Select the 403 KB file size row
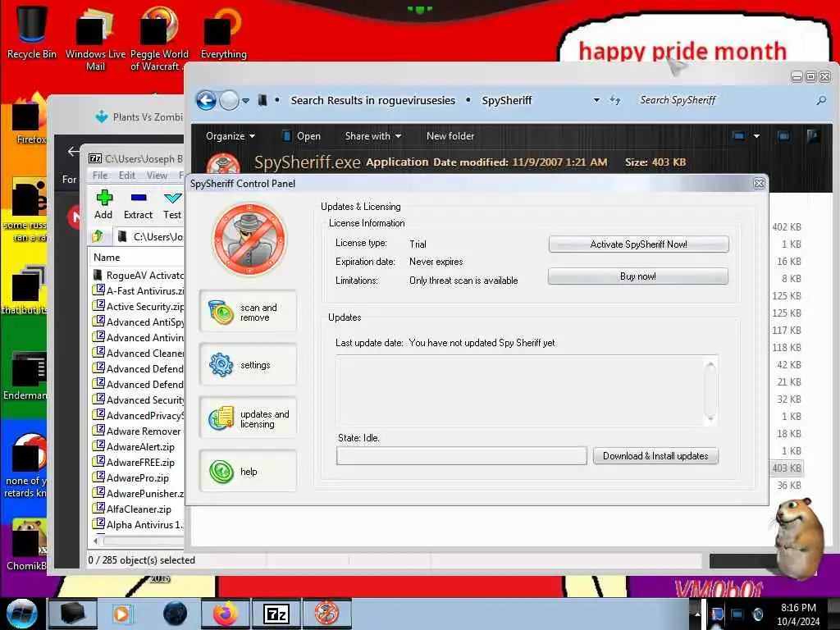 pos(787,468)
